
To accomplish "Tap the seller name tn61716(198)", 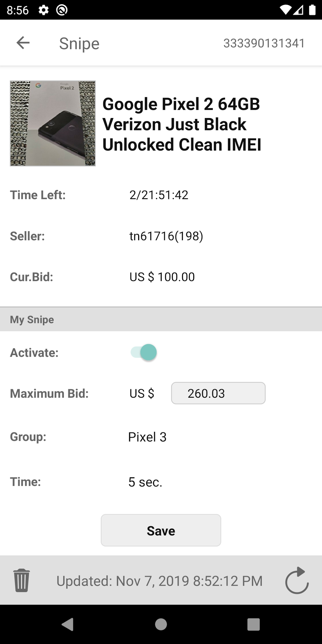I will point(166,236).
